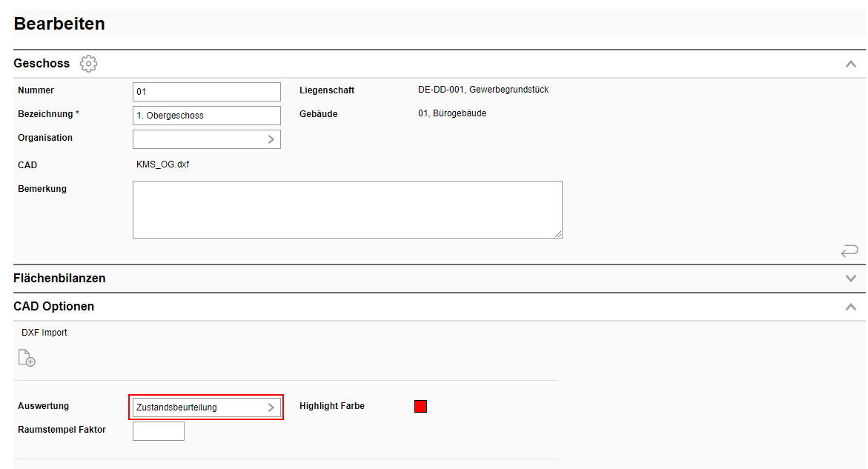Open Geschoss settings via the gear icon
Viewport: 868px width, 469px height.
(x=88, y=64)
